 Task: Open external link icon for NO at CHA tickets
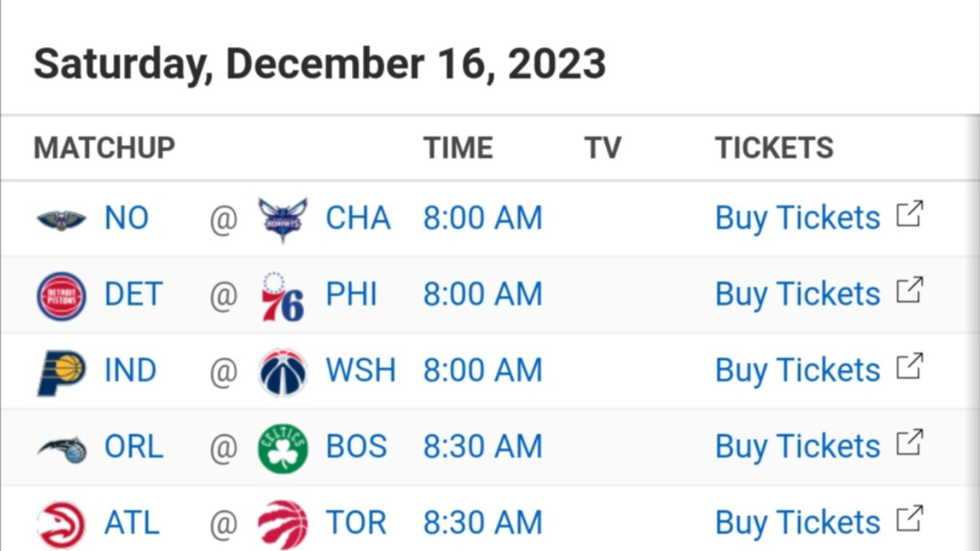pos(910,214)
